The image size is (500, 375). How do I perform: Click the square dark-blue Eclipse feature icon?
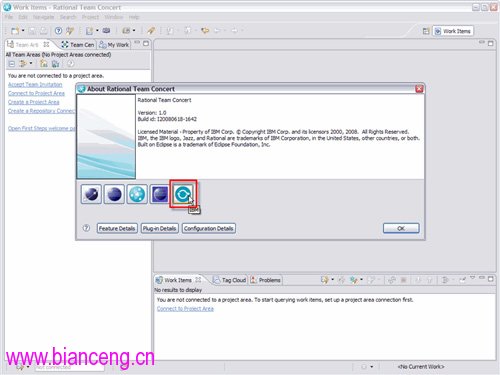point(160,194)
